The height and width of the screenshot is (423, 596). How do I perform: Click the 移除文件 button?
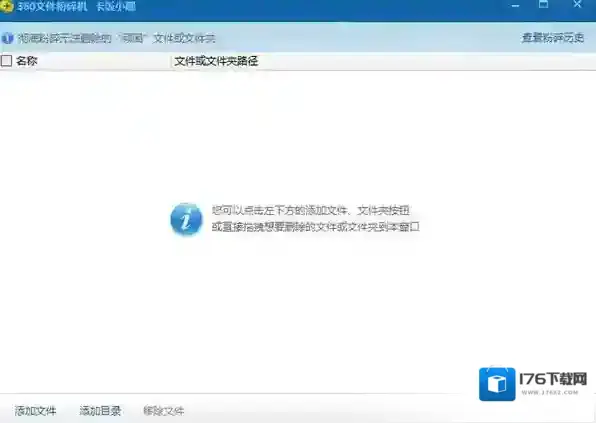[163, 410]
